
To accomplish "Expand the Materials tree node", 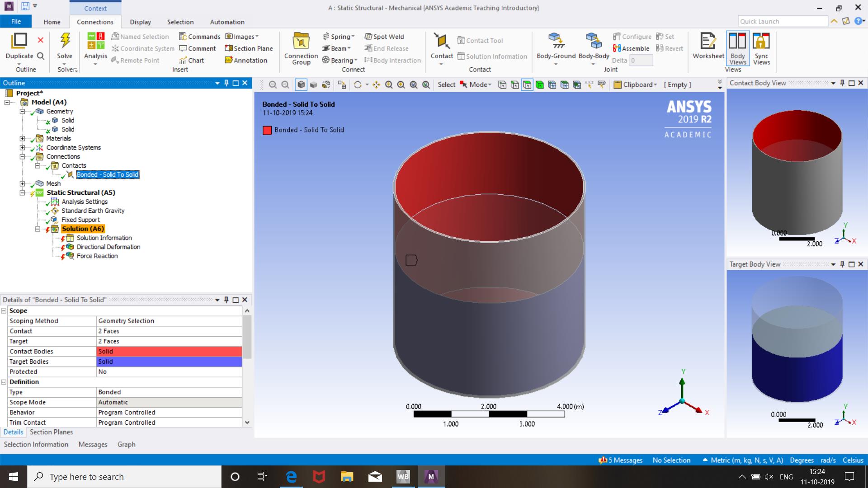I will (22, 139).
